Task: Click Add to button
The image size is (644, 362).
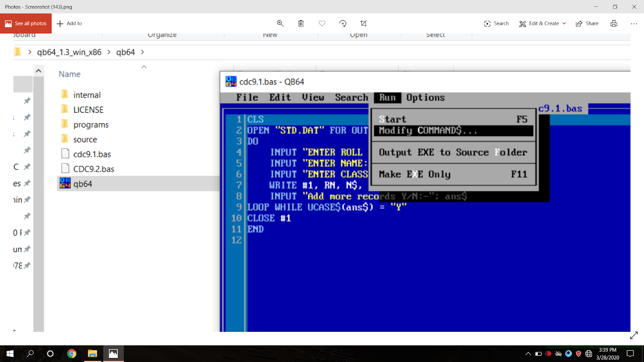Action: point(69,23)
